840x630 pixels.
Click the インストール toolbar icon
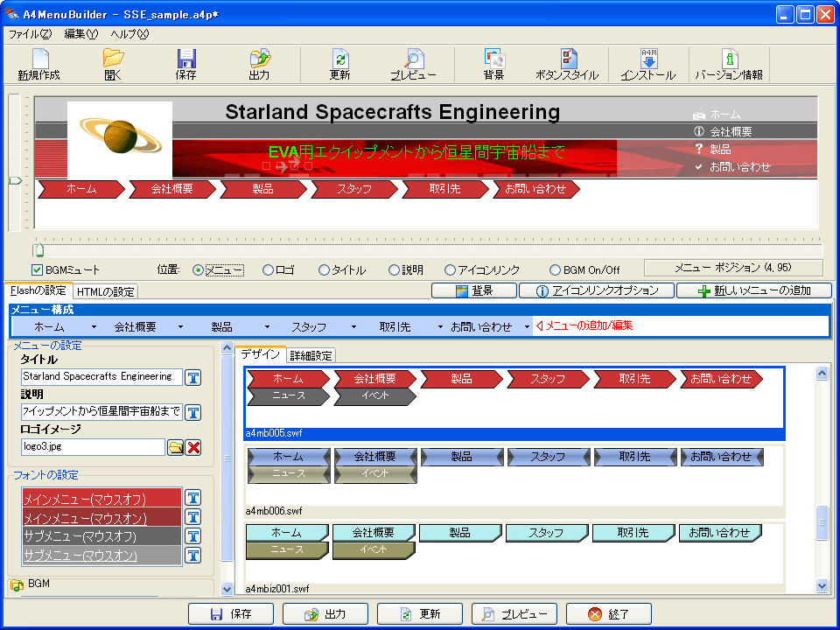coord(648,59)
